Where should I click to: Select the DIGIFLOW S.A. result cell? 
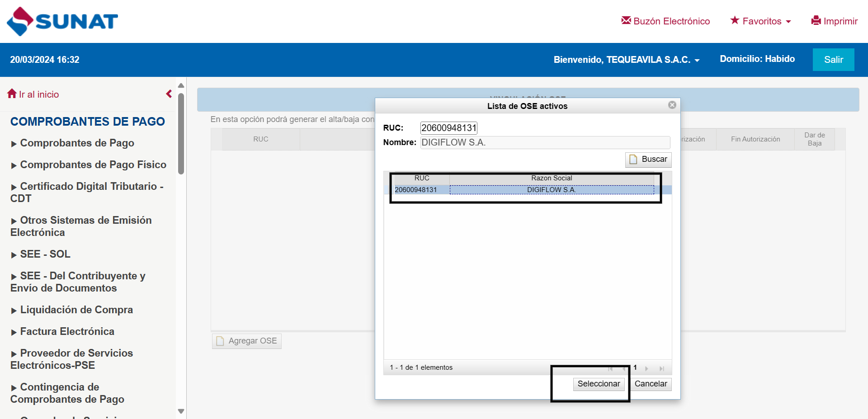click(552, 190)
